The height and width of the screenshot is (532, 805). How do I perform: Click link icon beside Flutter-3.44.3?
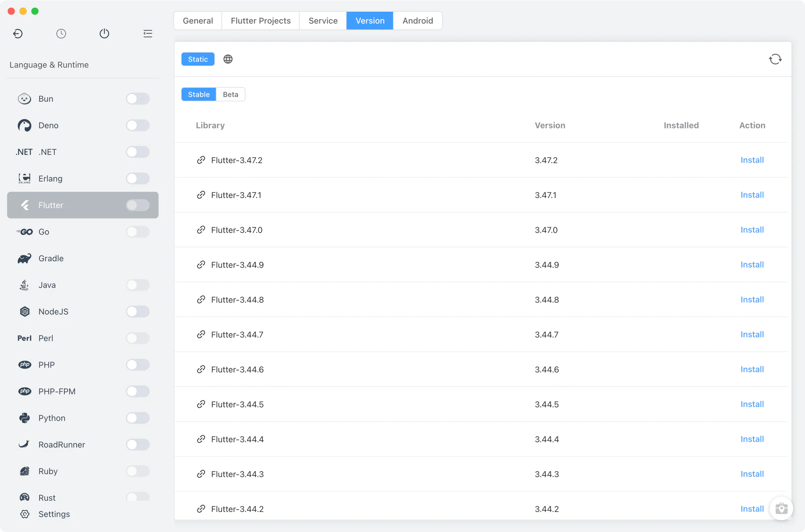(201, 474)
